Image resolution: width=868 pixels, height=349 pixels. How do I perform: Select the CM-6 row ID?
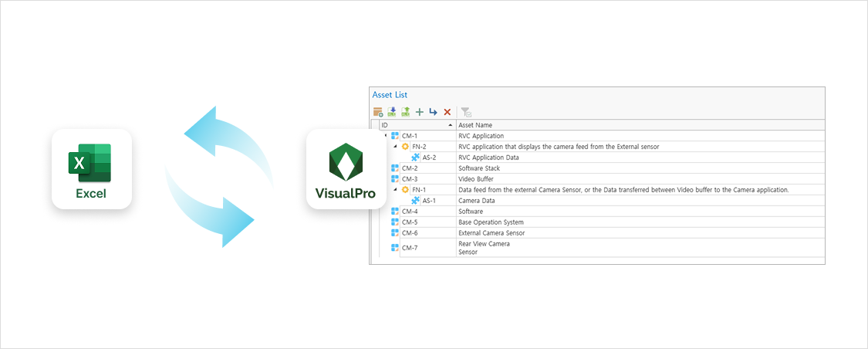click(410, 233)
